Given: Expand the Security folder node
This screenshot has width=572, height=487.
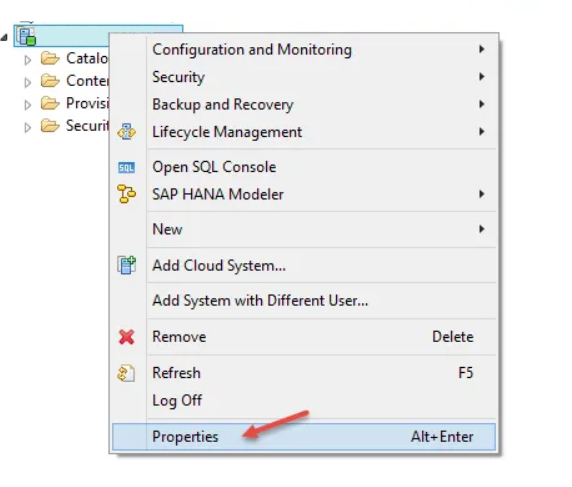Looking at the screenshot, I should 28,127.
